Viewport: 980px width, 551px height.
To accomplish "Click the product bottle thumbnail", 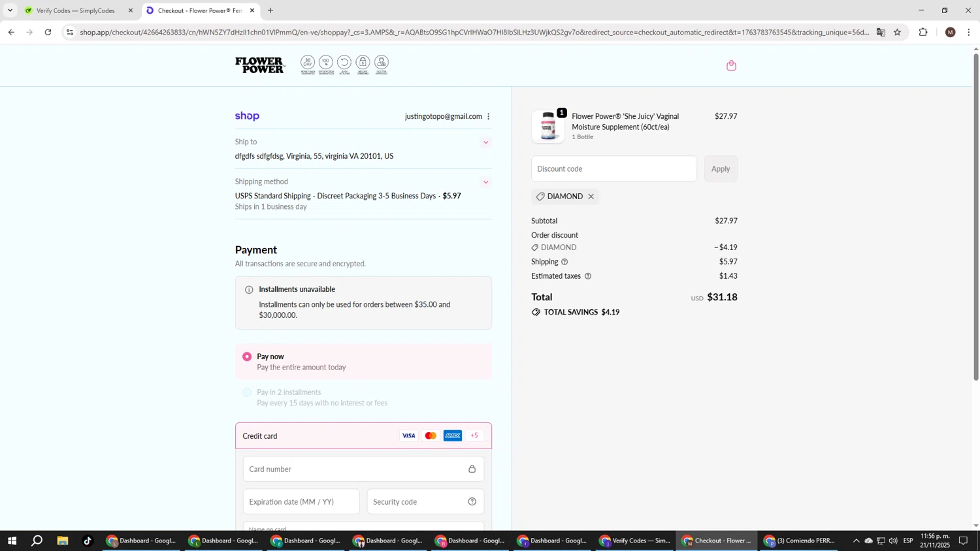I will point(547,126).
